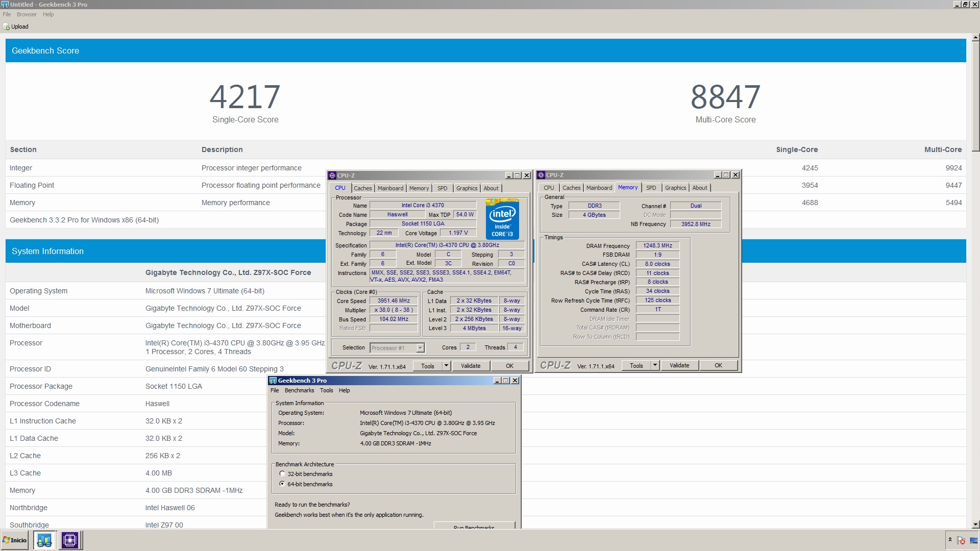This screenshot has width=980, height=551.
Task: Click OK button in right CPU-Z window
Action: coord(718,365)
